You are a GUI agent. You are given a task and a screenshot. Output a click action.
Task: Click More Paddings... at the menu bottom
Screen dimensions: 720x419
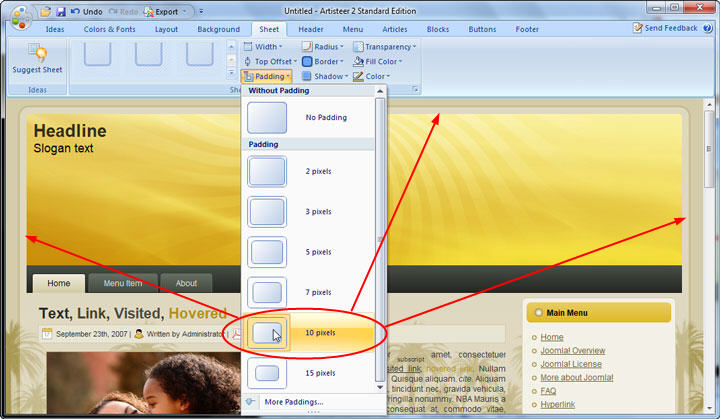(293, 402)
